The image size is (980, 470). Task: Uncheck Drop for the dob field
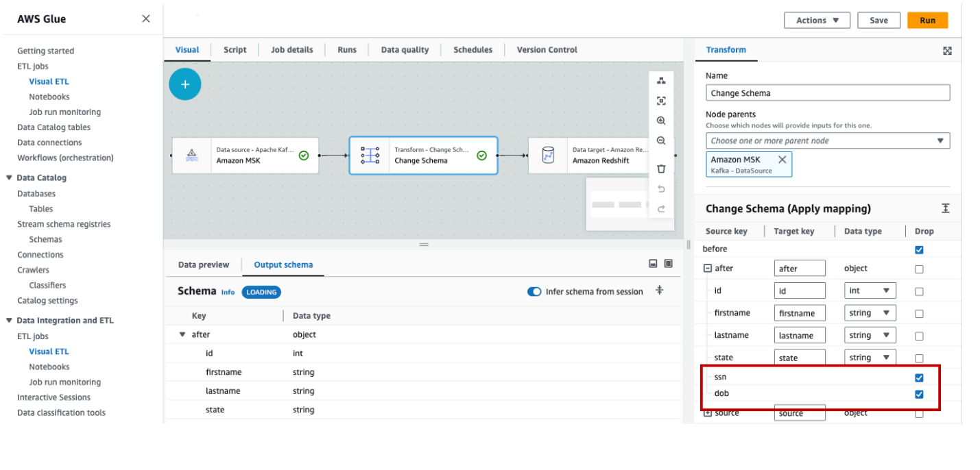click(919, 394)
